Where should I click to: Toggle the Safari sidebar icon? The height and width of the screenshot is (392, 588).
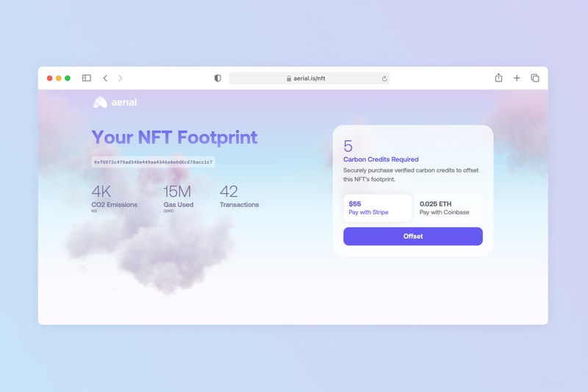click(x=87, y=79)
